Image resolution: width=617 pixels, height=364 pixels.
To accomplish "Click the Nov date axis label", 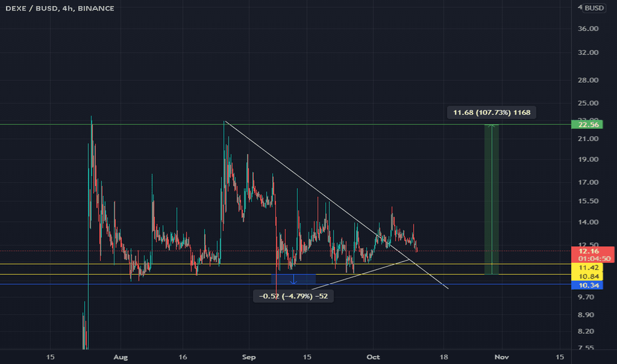I will point(501,357).
